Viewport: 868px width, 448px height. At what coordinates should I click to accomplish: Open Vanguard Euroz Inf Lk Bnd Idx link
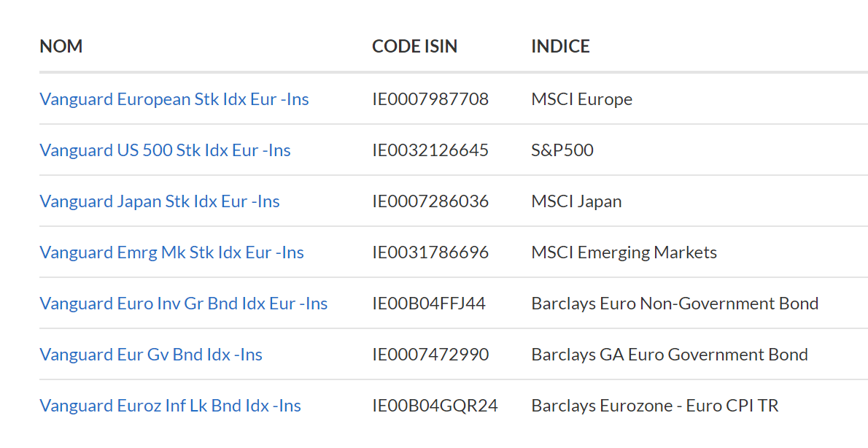[170, 406]
